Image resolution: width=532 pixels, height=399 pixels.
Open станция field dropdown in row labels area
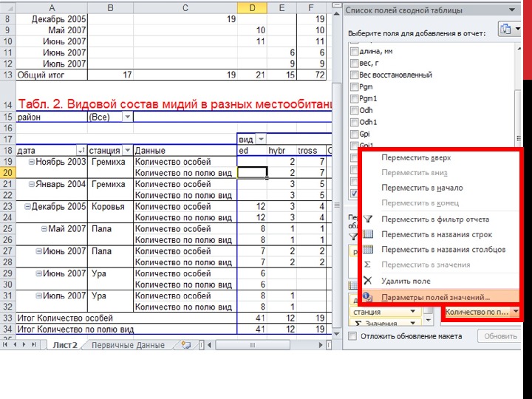412,312
